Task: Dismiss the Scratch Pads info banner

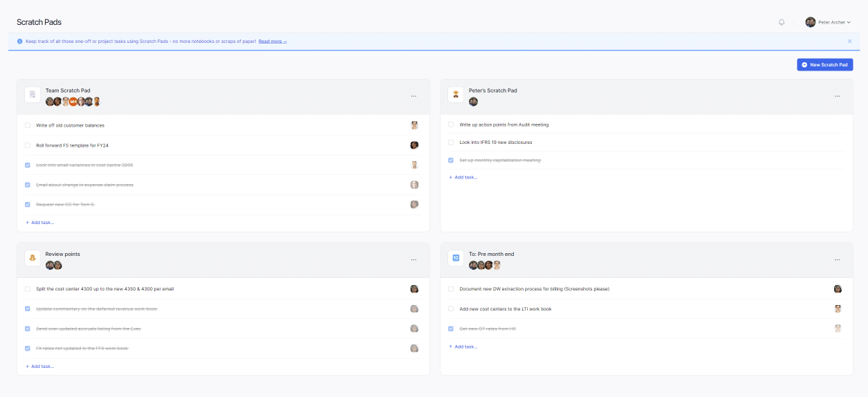Action: coord(849,41)
